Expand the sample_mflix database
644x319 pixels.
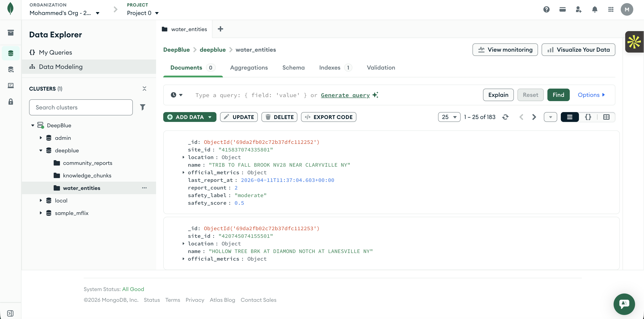(x=41, y=213)
